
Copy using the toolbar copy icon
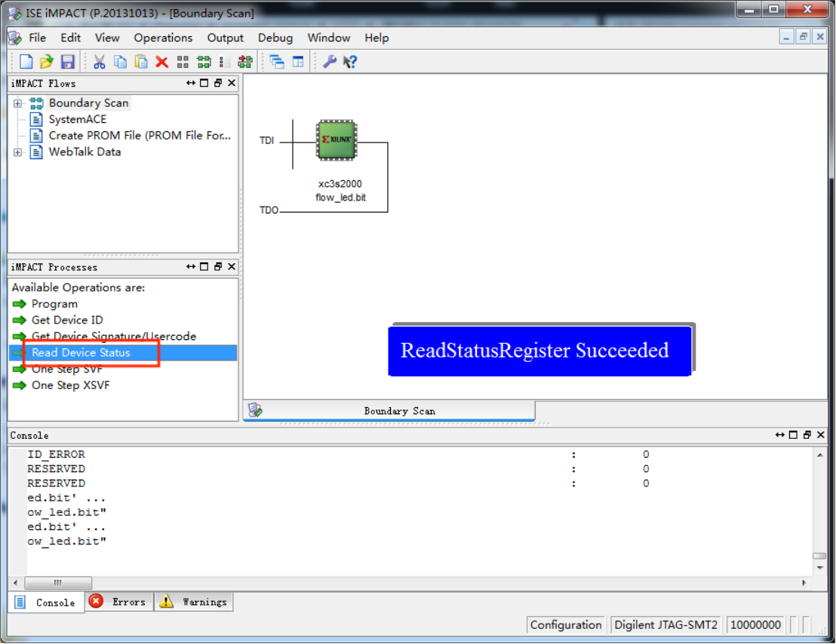pyautogui.click(x=121, y=62)
